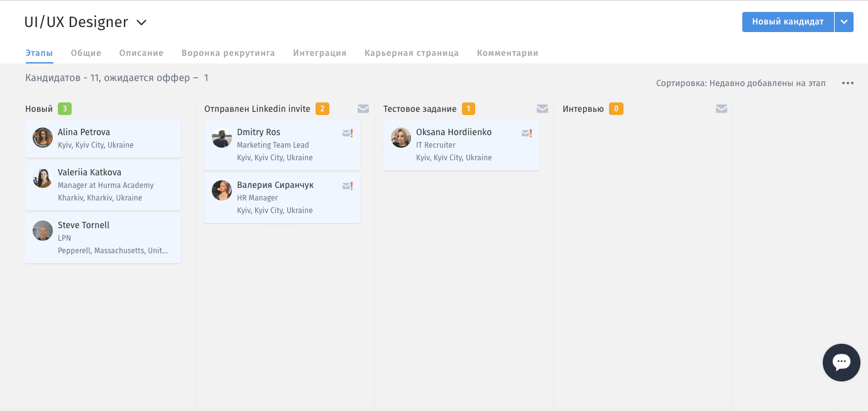Open the Карьерная страница tab
This screenshot has height=411, width=868.
click(x=411, y=53)
